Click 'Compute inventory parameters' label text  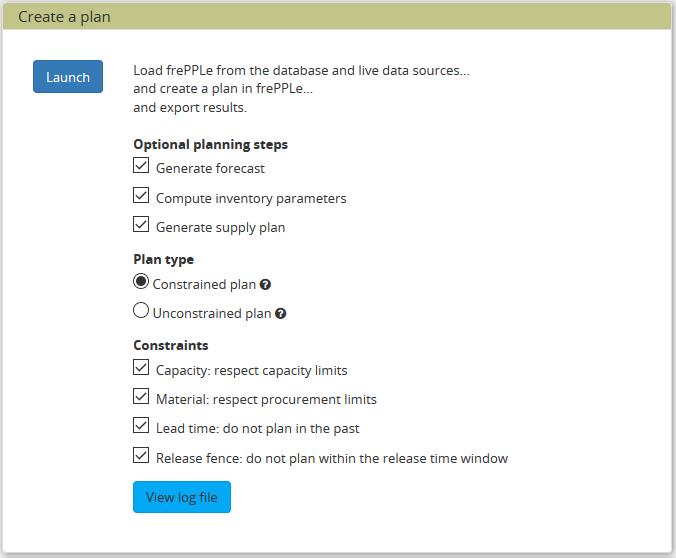[x=251, y=198]
